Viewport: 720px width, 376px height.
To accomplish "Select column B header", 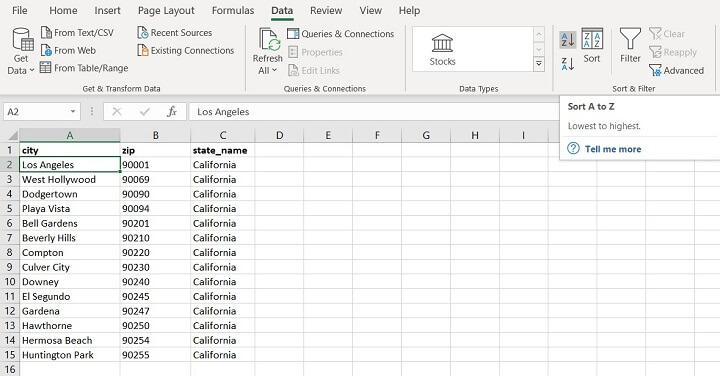I will [x=156, y=135].
